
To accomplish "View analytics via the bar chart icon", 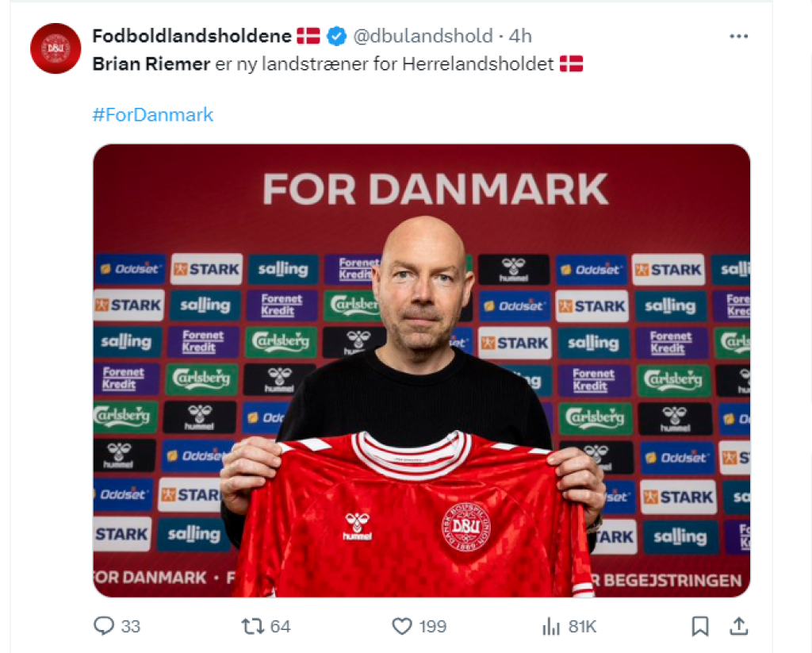I will pyautogui.click(x=551, y=626).
